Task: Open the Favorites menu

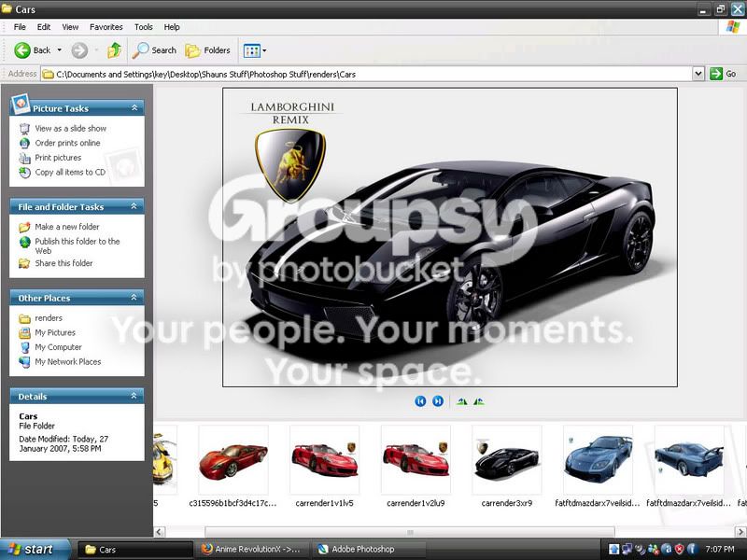Action: pyautogui.click(x=106, y=27)
